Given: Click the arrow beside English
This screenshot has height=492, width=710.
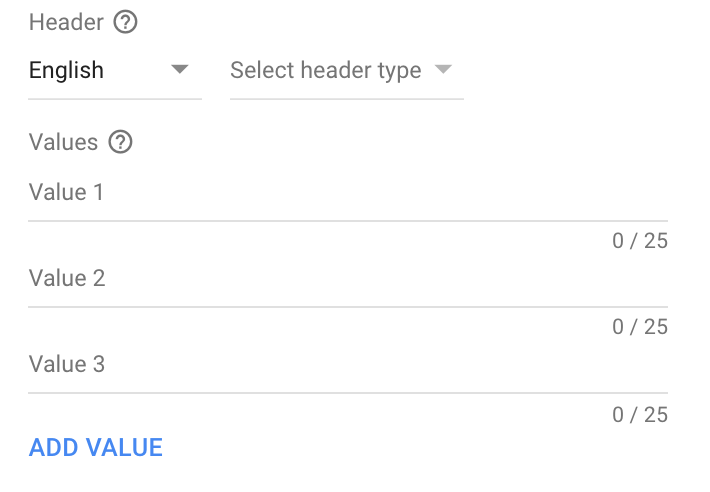Looking at the screenshot, I should pos(180,70).
